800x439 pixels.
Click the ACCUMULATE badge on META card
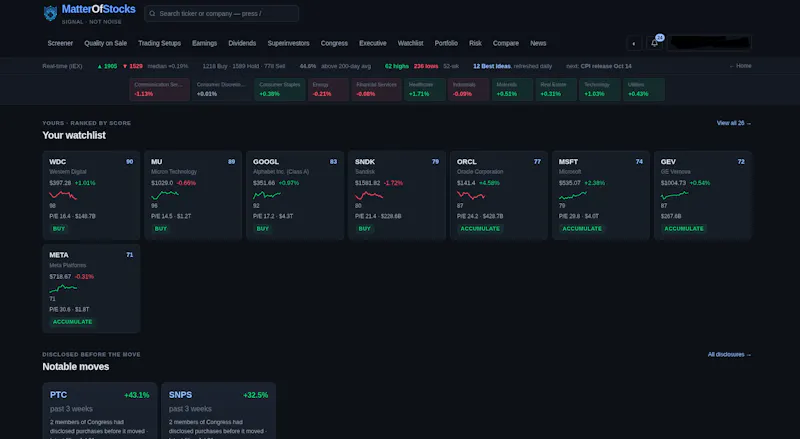(x=72, y=322)
